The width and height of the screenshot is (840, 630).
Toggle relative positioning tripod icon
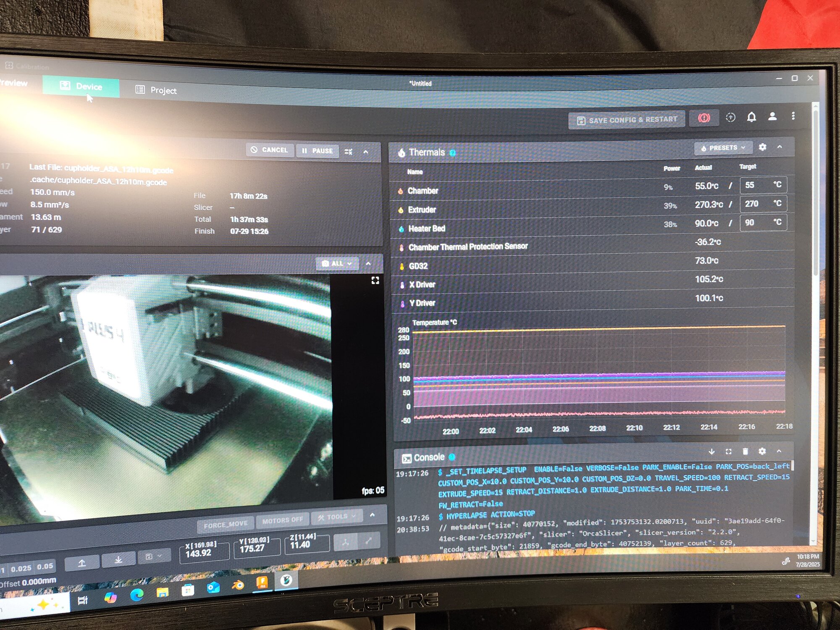345,542
